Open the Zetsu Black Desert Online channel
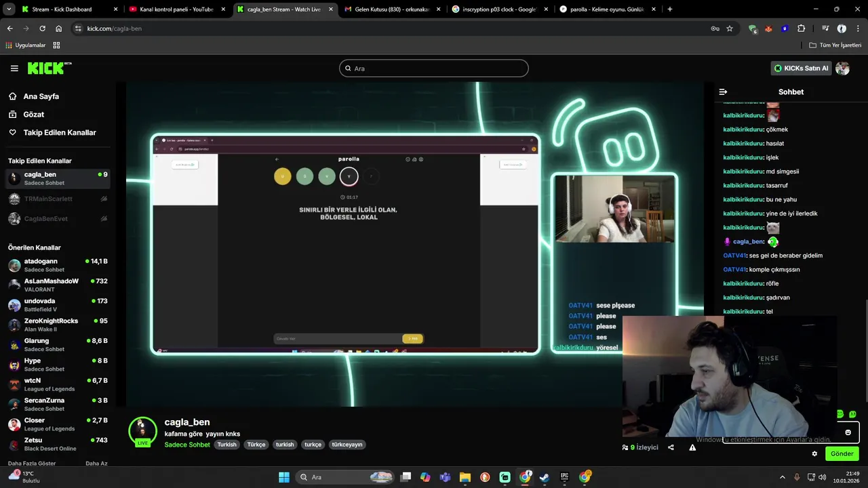868x488 pixels. pos(58,444)
